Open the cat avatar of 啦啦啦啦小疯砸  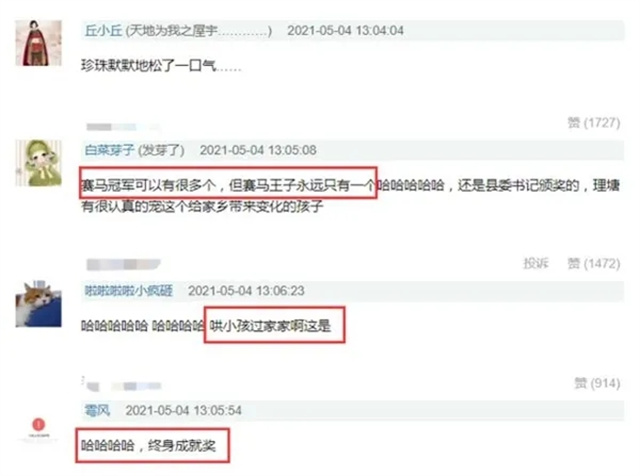pos(38,304)
